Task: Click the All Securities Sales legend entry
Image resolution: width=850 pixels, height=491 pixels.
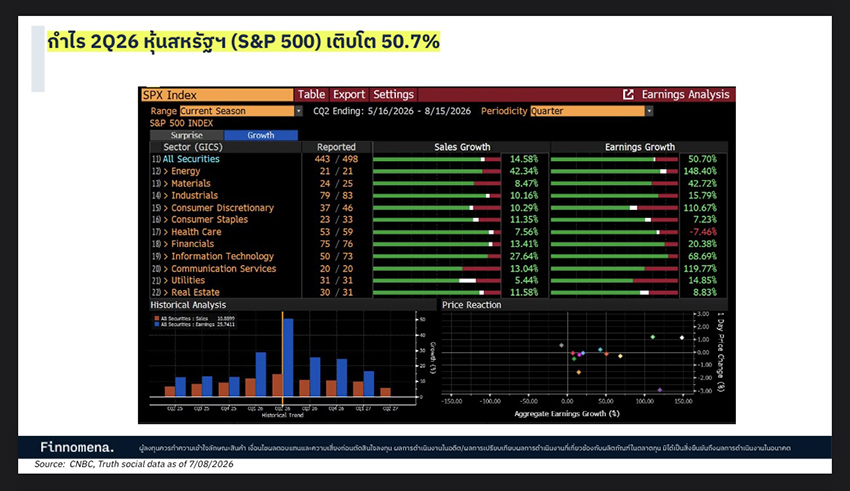Action: [194, 319]
